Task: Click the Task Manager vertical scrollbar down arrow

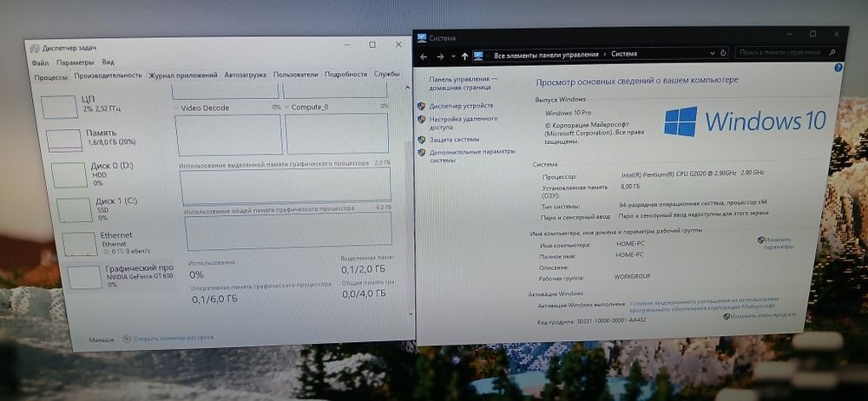Action: click(411, 313)
